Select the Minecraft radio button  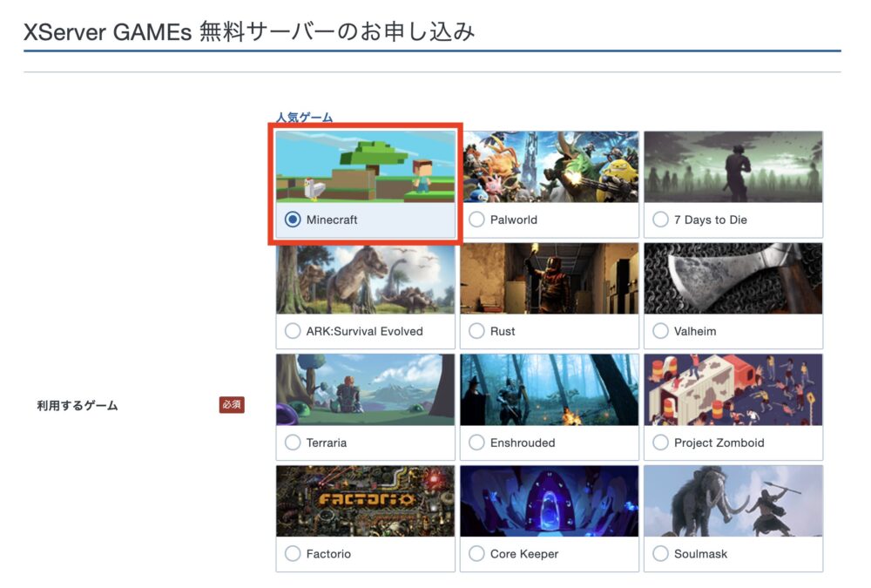[293, 220]
